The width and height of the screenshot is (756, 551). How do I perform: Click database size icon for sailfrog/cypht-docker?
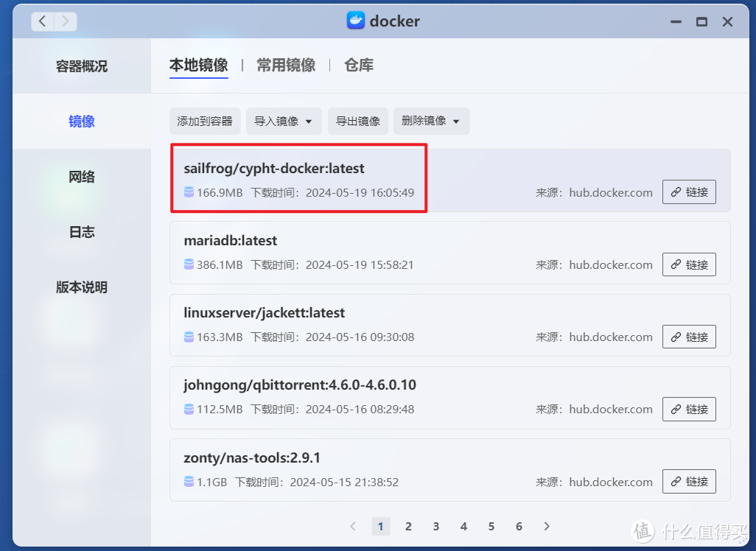[189, 192]
